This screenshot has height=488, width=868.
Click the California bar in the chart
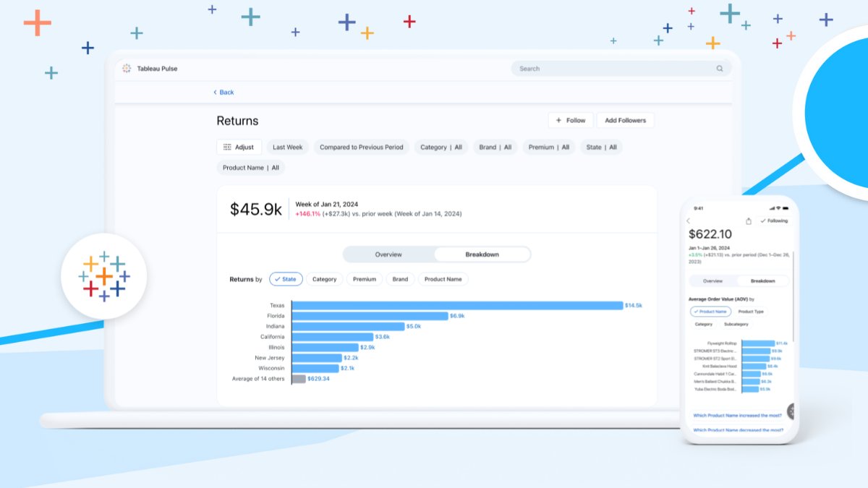(x=332, y=337)
